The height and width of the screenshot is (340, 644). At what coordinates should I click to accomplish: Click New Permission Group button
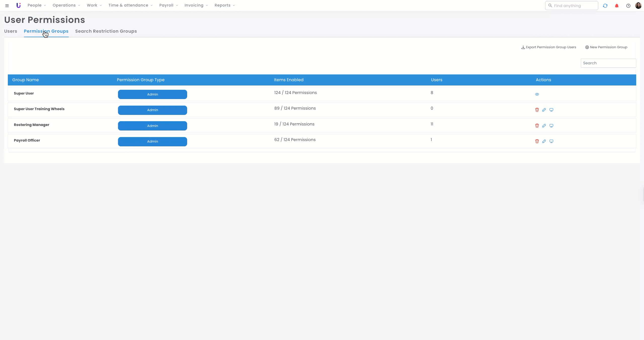(x=606, y=47)
